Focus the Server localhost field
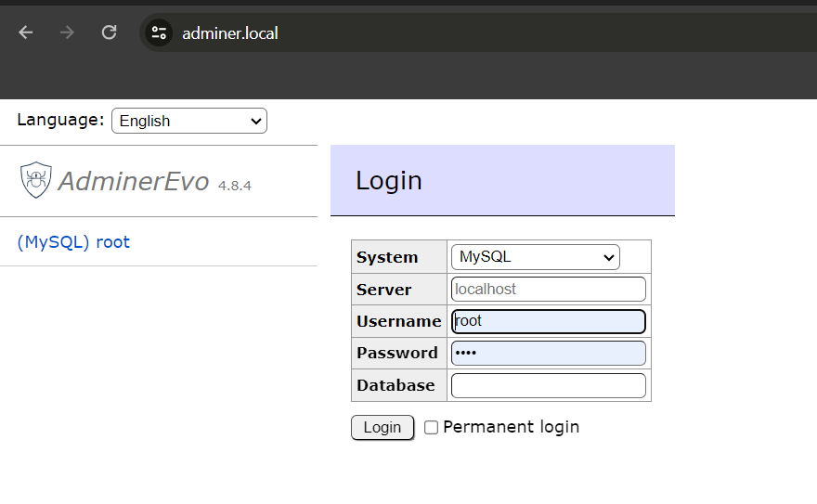Image resolution: width=817 pixels, height=504 pixels. tap(548, 289)
